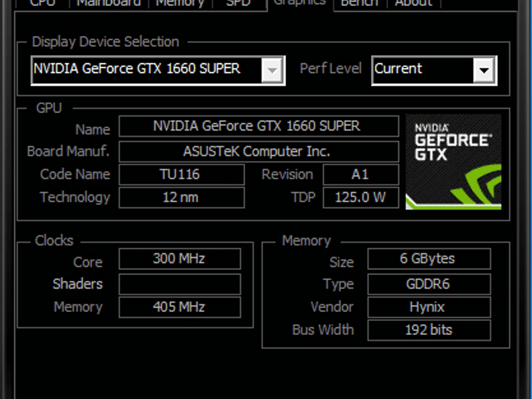Click the NVIDIA GeForce GTX logo image
The width and height of the screenshot is (532, 399).
(x=454, y=162)
